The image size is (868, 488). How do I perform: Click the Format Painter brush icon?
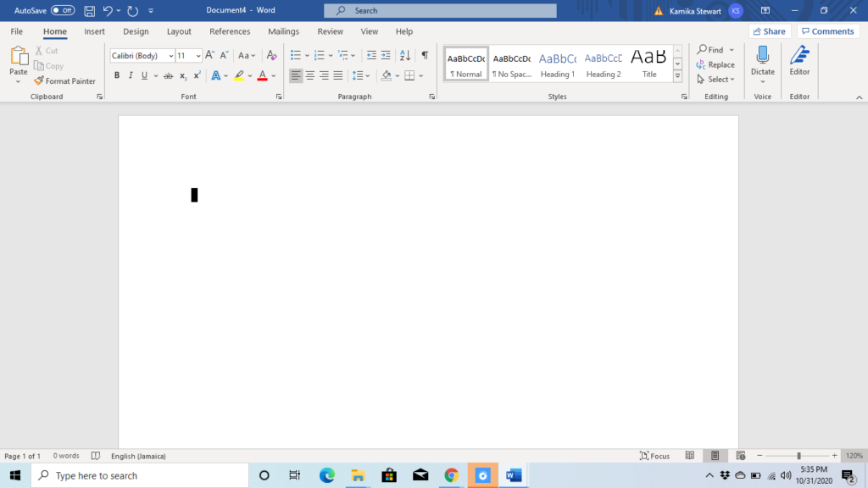click(38, 80)
